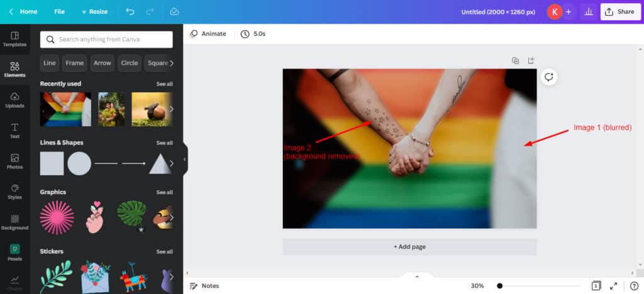Viewport: 644px width, 294px height.
Task: See all Recently used items
Action: pos(164,84)
